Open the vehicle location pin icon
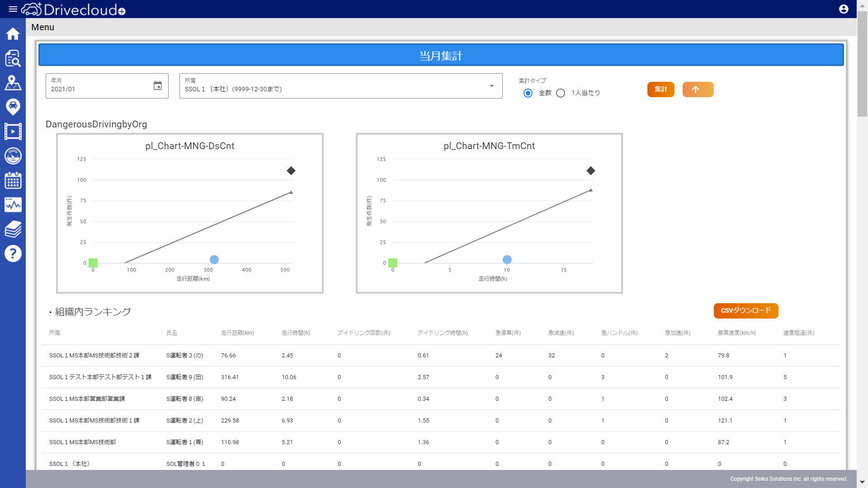Screen dimensions: 868x488 tap(13, 107)
